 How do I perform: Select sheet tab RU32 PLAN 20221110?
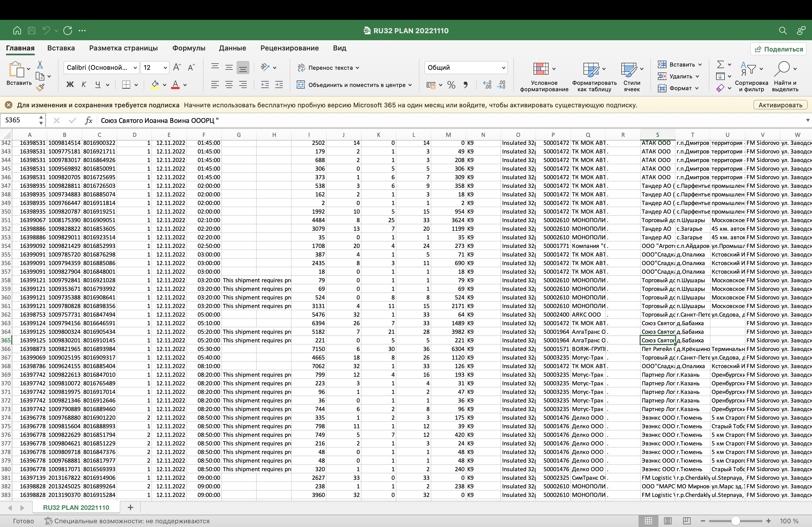(x=76, y=507)
